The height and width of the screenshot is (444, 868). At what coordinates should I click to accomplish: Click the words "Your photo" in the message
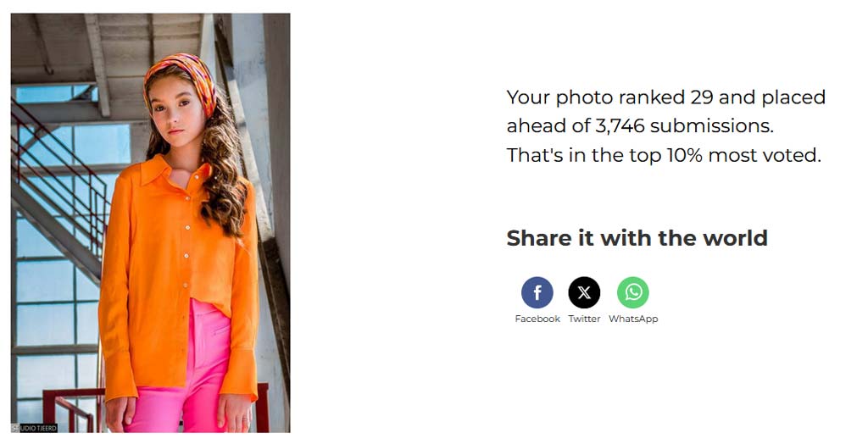[x=559, y=97]
